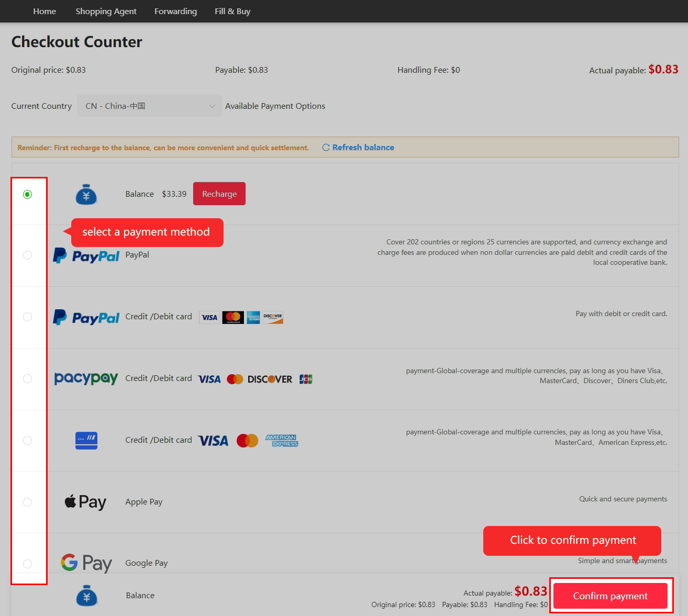Click the bottom bar Balance money bag icon
The height and width of the screenshot is (616, 688).
point(87,596)
